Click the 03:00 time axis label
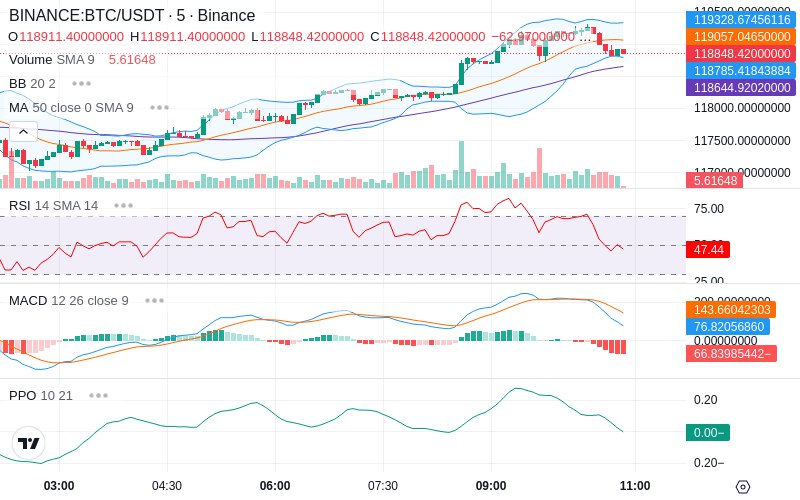The width and height of the screenshot is (800, 500). point(59,486)
